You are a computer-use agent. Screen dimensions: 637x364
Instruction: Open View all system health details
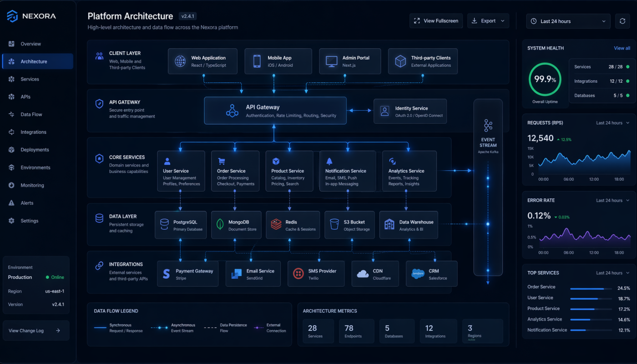point(622,48)
